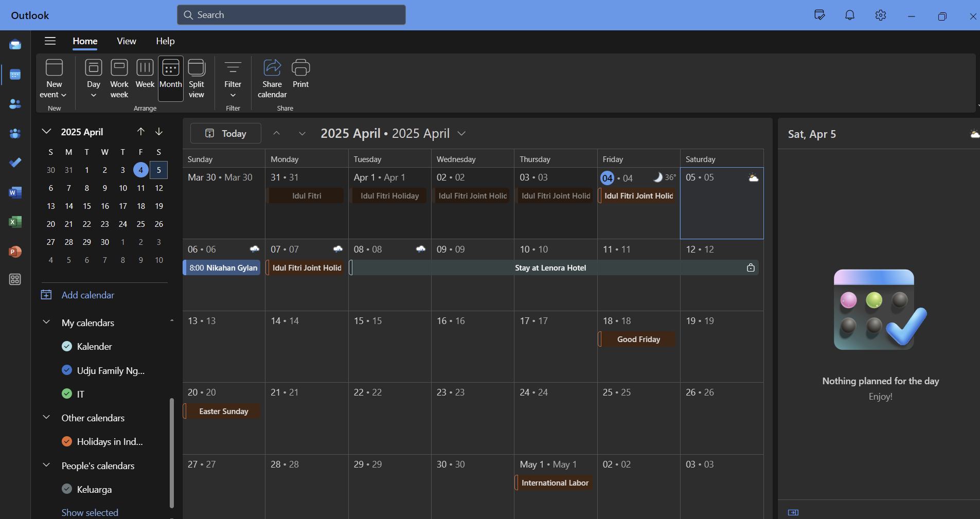
Task: Select the Split view layout
Action: pyautogui.click(x=196, y=79)
